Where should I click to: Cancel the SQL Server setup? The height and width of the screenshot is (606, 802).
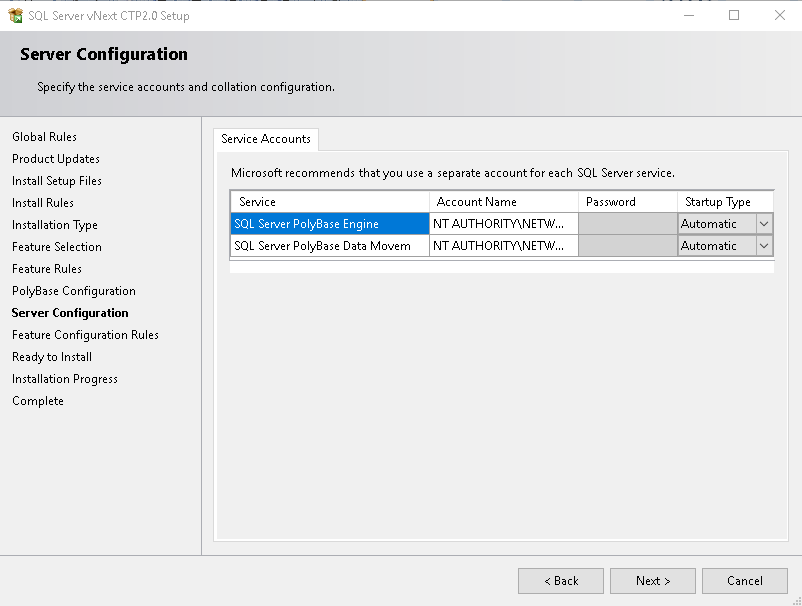tap(745, 581)
